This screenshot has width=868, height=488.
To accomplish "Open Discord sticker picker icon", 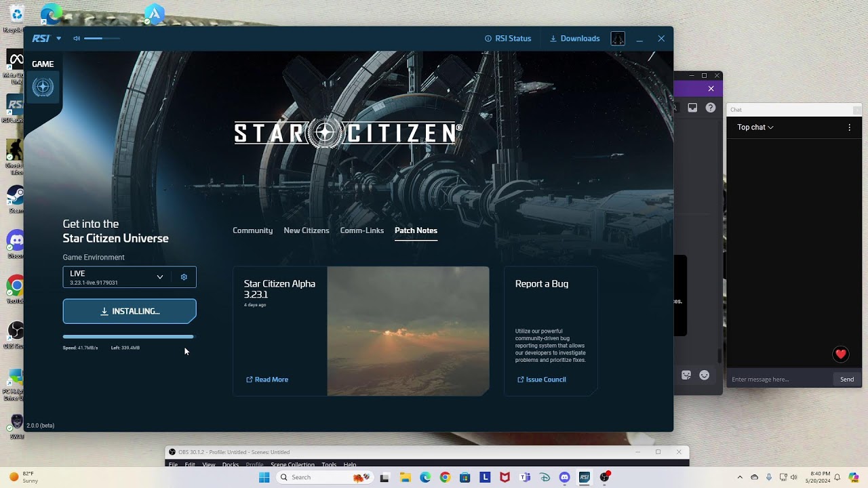I will coord(686,375).
